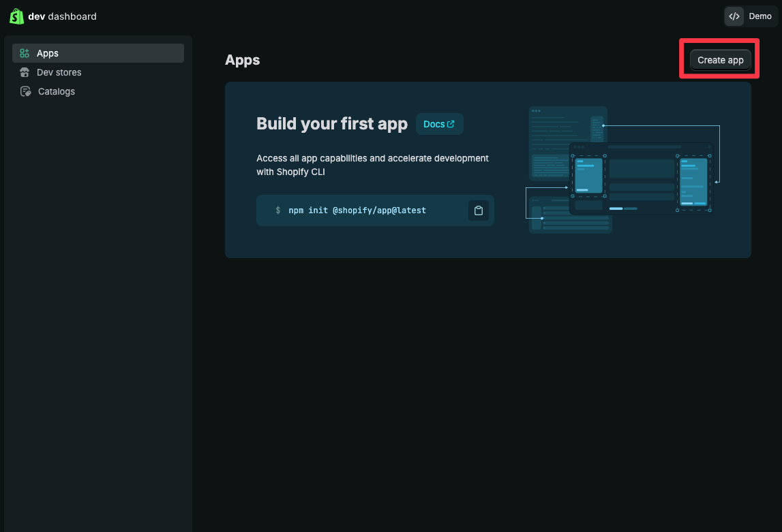
Task: Open the Demo organization switcher
Action: point(760,16)
